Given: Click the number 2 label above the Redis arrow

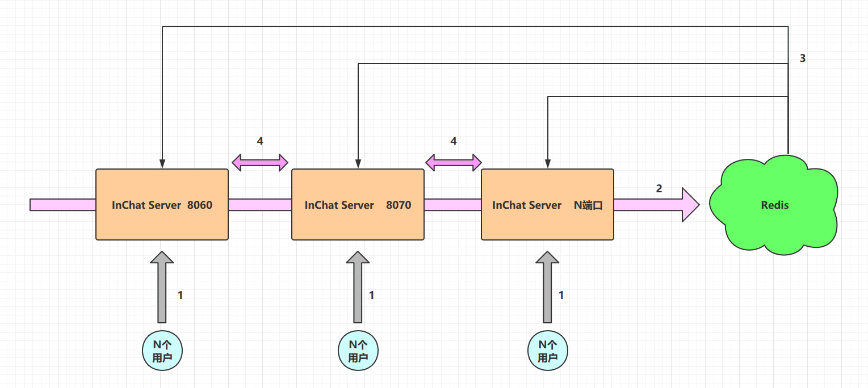Looking at the screenshot, I should click(659, 189).
